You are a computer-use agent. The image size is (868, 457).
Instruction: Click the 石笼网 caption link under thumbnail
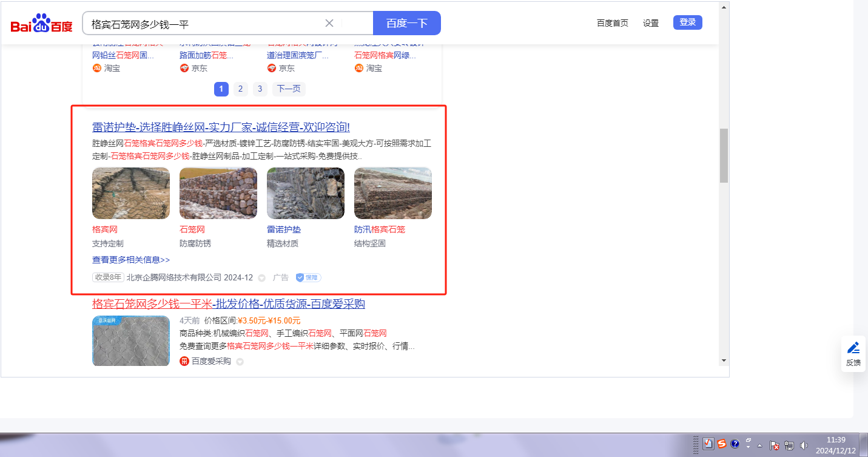(192, 229)
